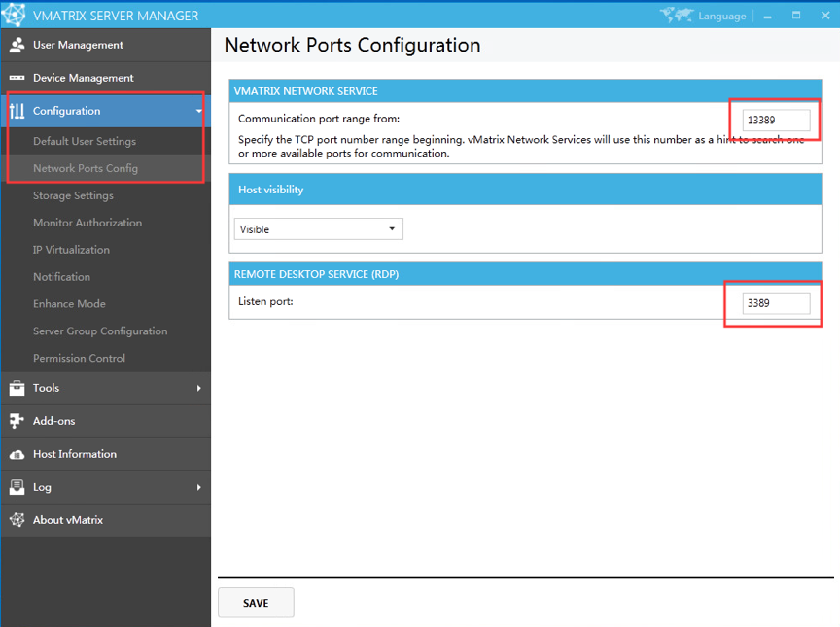Click the Device Management icon

[17, 78]
